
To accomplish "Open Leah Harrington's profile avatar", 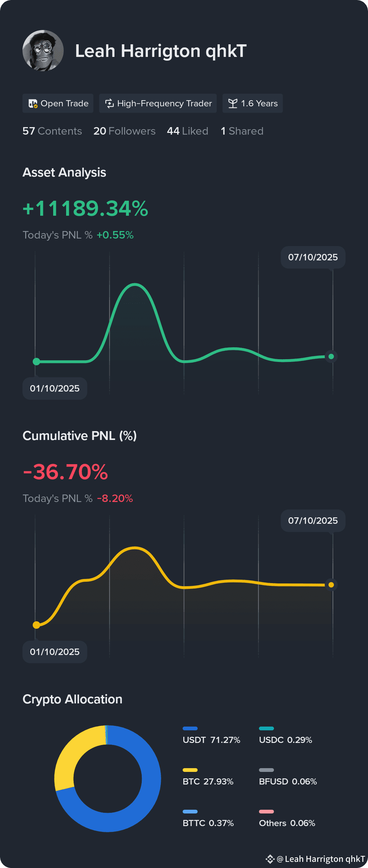I will click(43, 50).
